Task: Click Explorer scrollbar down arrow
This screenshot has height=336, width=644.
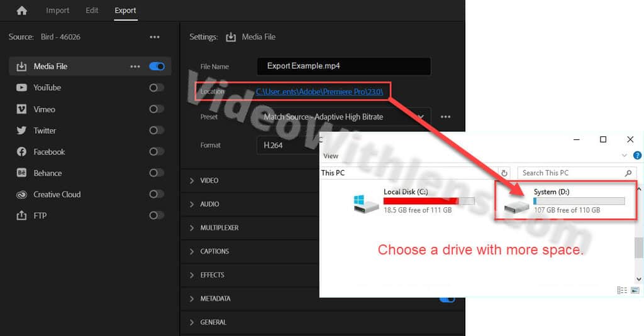Action: coord(639,279)
